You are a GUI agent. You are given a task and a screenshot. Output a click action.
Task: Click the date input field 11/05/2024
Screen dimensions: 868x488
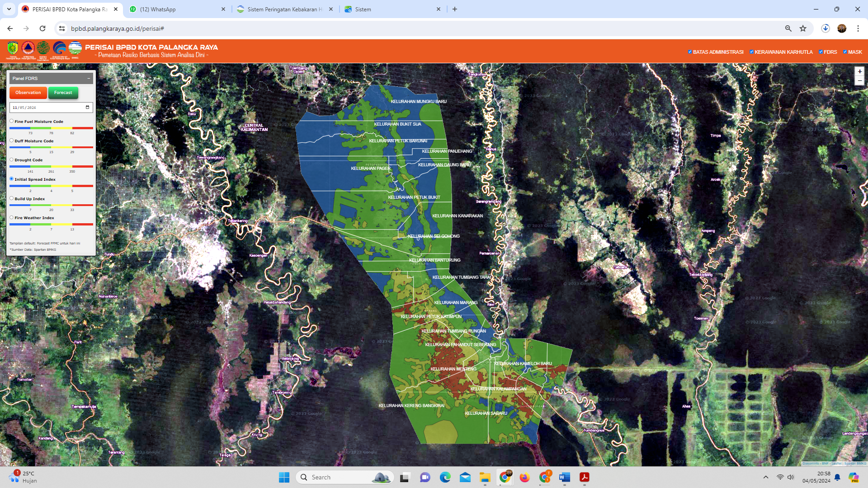coord(51,108)
